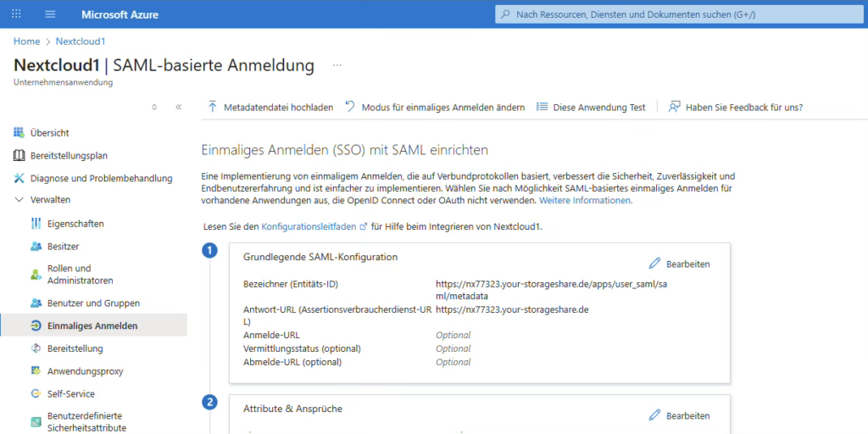The image size is (868, 434).
Task: Click the Self-Service sidebar icon
Action: click(36, 394)
